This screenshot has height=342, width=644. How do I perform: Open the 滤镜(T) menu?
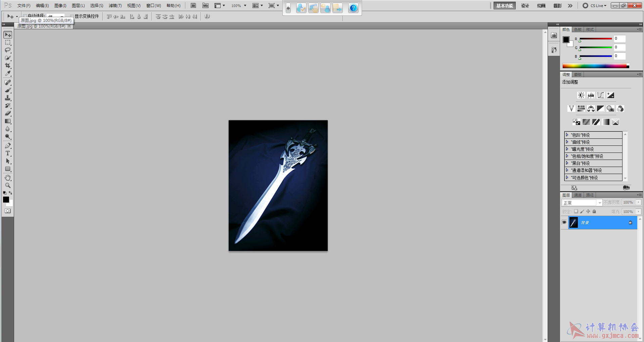pyautogui.click(x=115, y=6)
